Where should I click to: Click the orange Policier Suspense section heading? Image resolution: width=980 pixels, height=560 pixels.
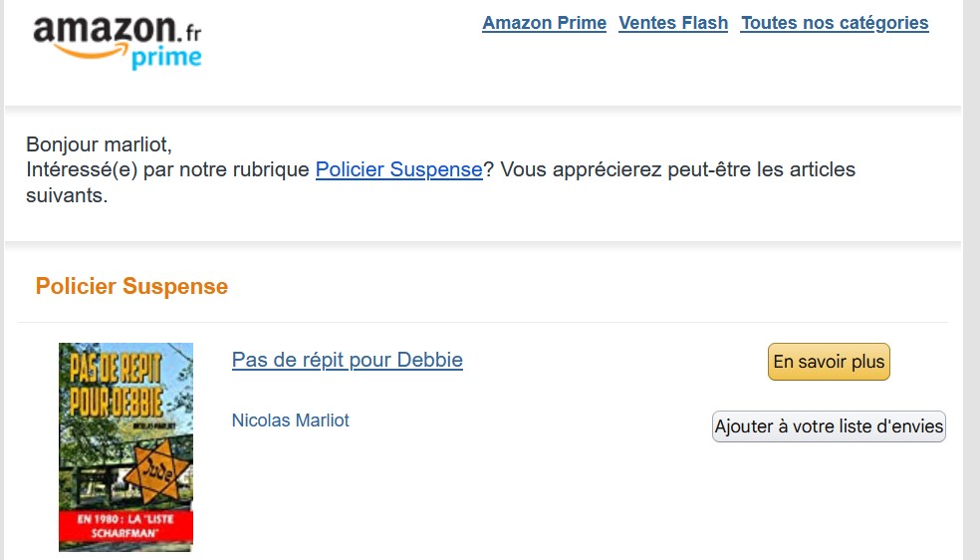click(131, 287)
